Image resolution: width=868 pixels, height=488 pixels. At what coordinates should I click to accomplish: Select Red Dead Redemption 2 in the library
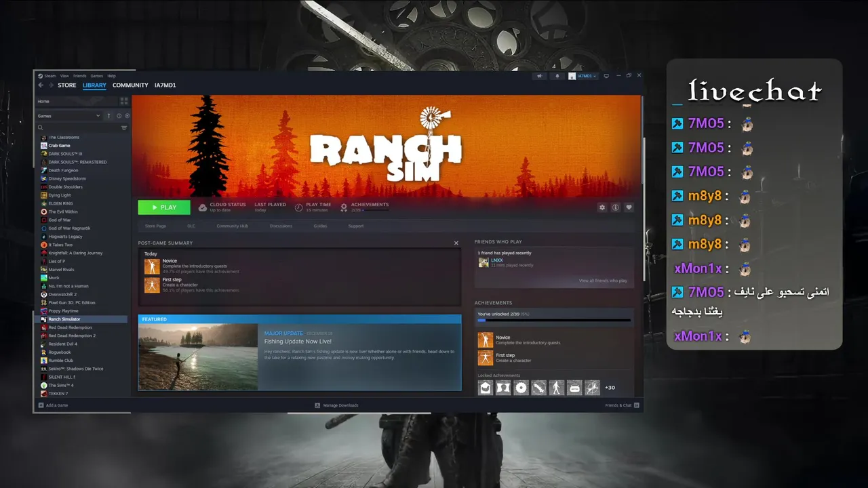[x=72, y=335]
